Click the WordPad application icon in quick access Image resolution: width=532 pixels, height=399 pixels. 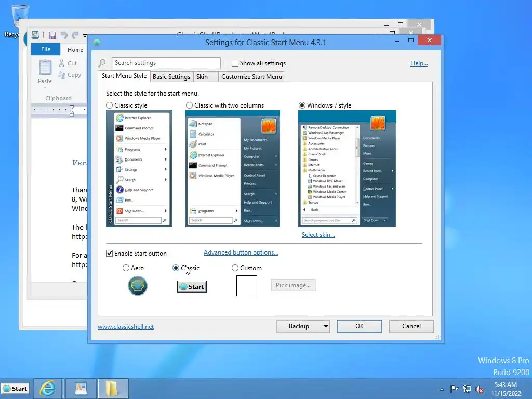35,35
